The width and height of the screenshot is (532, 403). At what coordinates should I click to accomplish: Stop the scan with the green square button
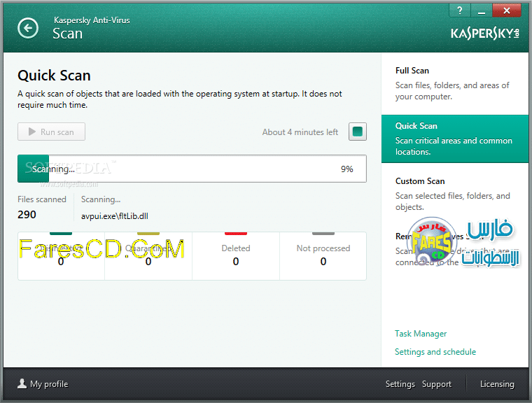(357, 132)
